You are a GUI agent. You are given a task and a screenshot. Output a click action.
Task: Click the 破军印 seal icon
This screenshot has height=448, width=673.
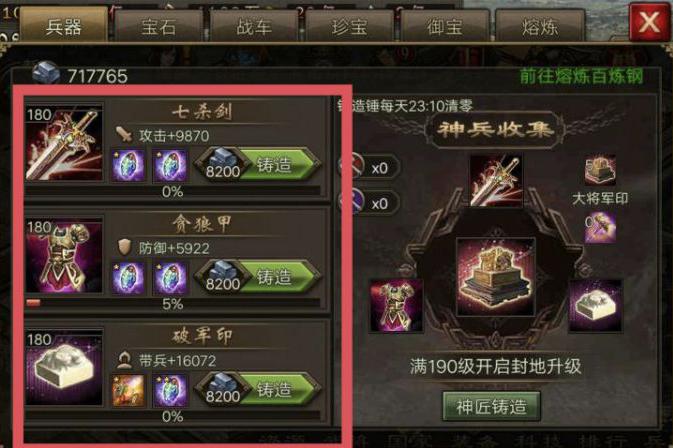(64, 368)
